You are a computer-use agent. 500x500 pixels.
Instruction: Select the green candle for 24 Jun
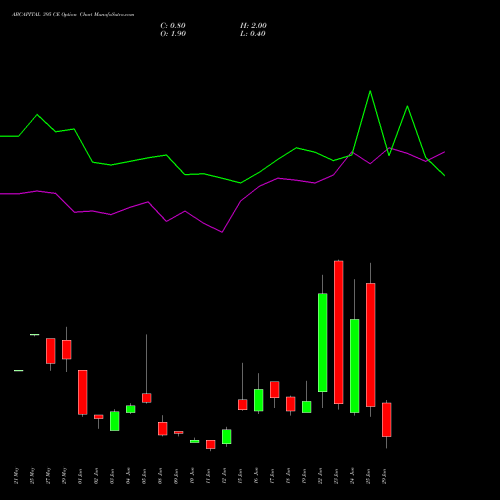pos(355,366)
